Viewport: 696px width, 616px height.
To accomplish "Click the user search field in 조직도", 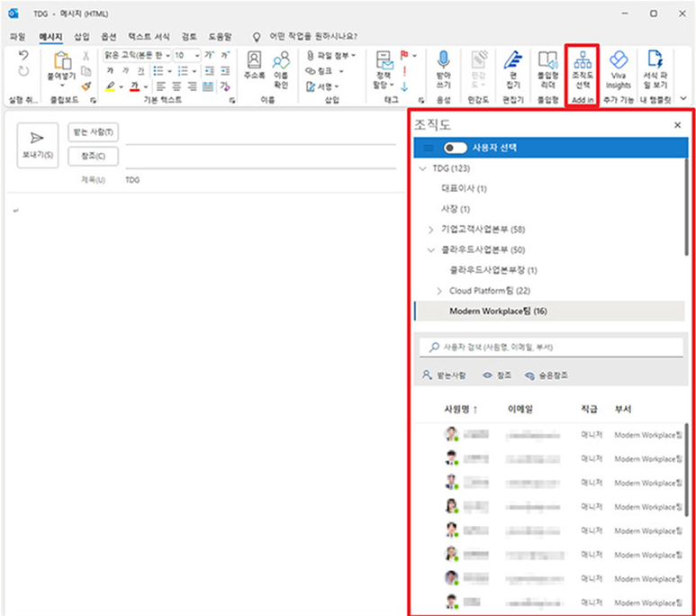I will point(551,348).
